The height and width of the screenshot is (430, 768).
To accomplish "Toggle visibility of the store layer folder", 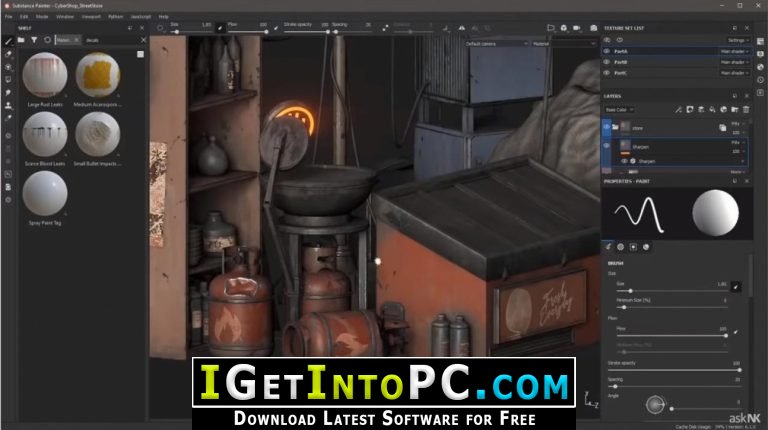I will (x=607, y=127).
